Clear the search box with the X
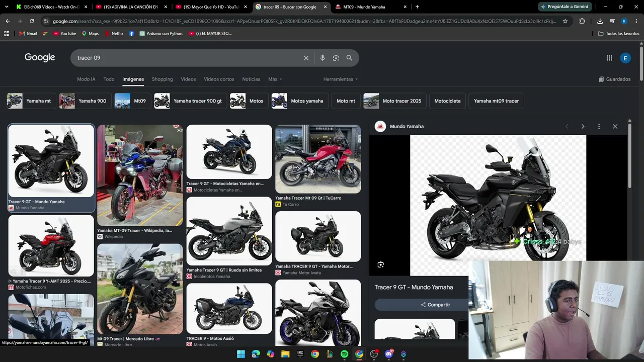Image resolution: width=644 pixels, height=362 pixels. [x=306, y=58]
